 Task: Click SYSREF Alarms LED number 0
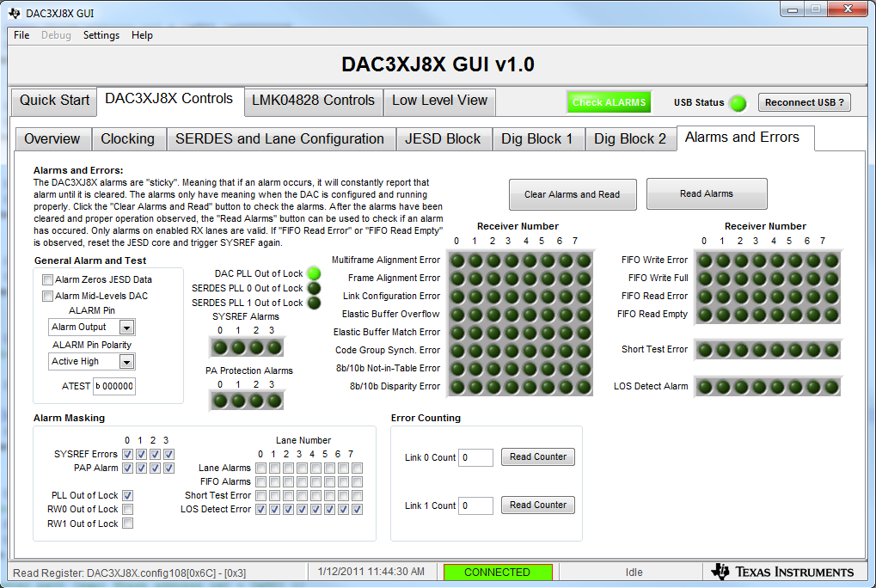click(221, 348)
